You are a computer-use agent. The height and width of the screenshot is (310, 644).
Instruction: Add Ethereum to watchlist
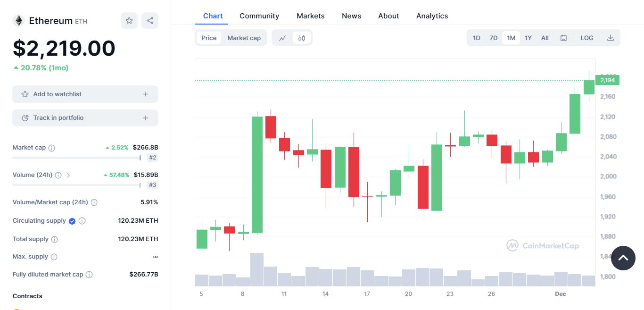[x=85, y=94]
